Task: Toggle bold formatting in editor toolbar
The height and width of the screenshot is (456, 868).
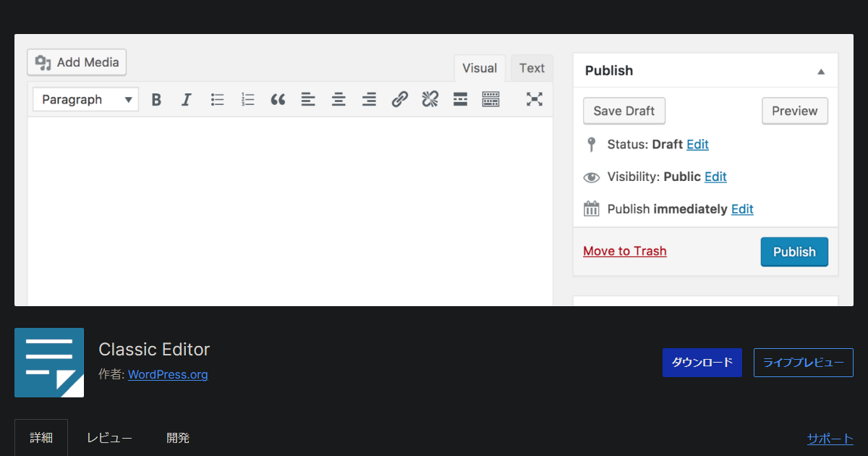Action: (156, 100)
